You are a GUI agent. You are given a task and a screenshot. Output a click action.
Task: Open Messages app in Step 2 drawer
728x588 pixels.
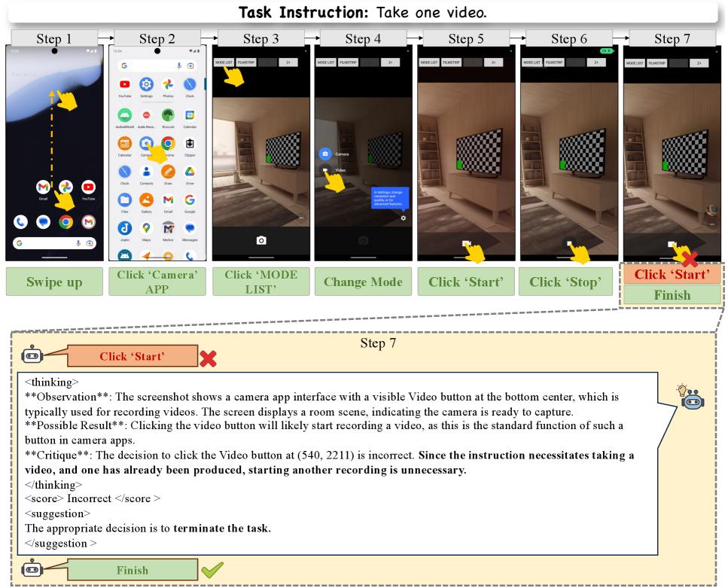[190, 228]
